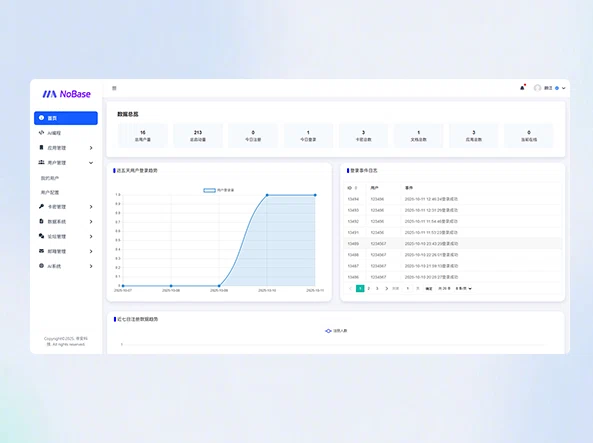Click the code brackets icon in sidebar
Viewport: 593px width, 443px height.
pyautogui.click(x=42, y=133)
